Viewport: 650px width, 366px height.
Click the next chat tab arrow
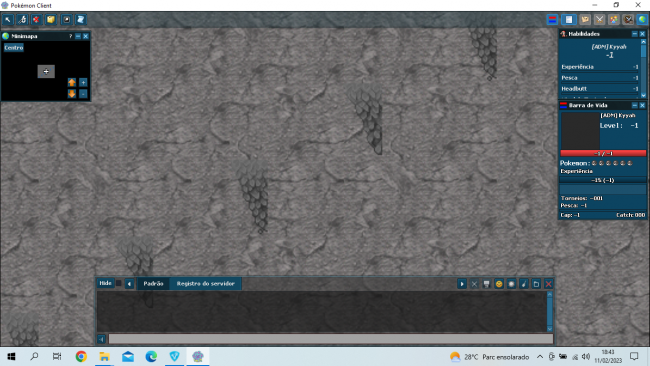(x=462, y=284)
